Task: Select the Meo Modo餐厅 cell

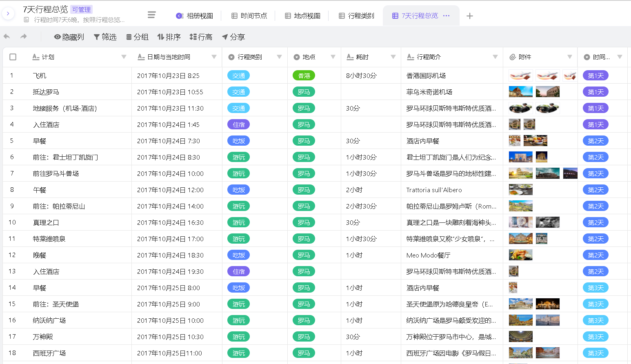Action: (x=452, y=255)
